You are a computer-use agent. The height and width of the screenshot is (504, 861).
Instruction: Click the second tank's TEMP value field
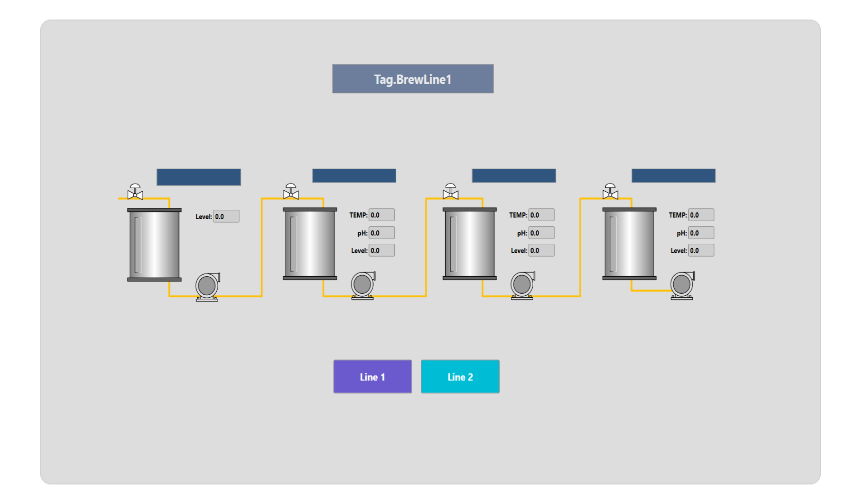382,215
